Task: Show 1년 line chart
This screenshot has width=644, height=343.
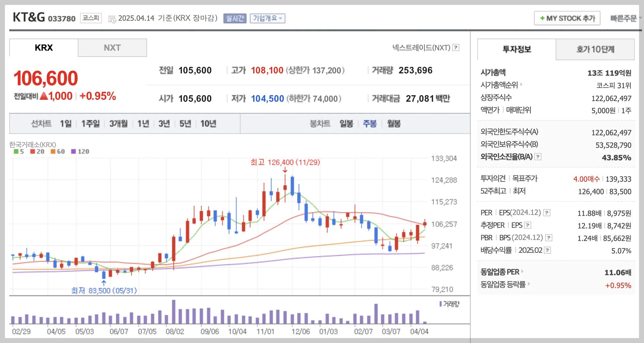Action: tap(143, 124)
